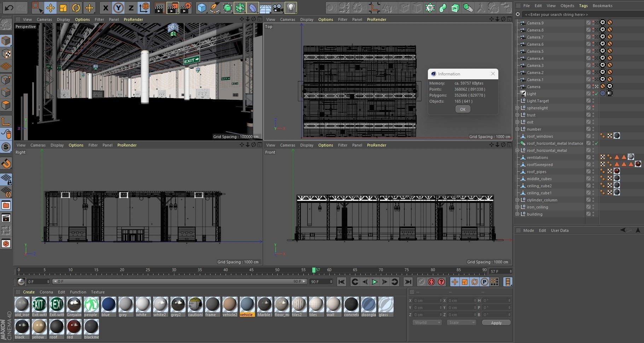
Task: Open Mode menu in Attribute Manager
Action: pos(528,230)
